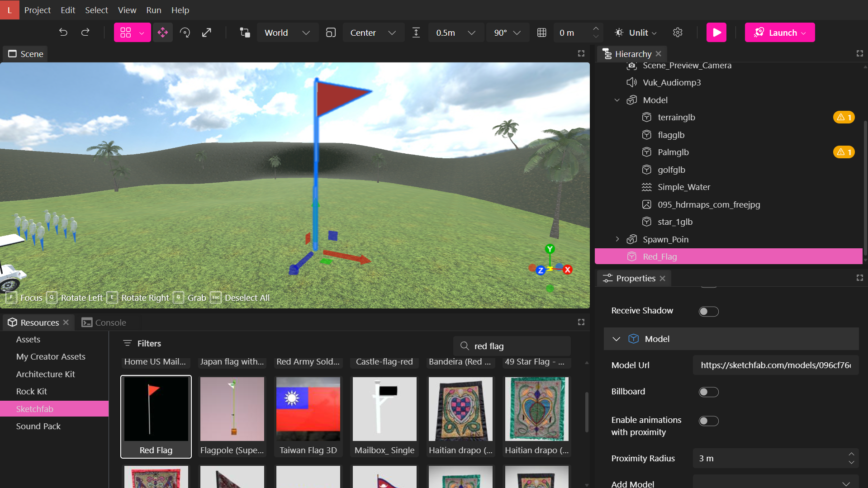Open the World space dropdown
The width and height of the screenshot is (868, 488).
pyautogui.click(x=287, y=33)
